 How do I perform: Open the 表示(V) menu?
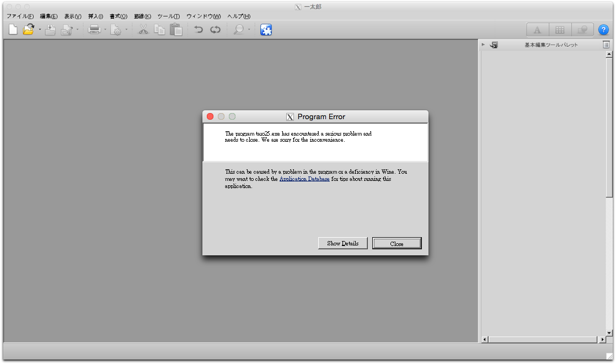[73, 16]
